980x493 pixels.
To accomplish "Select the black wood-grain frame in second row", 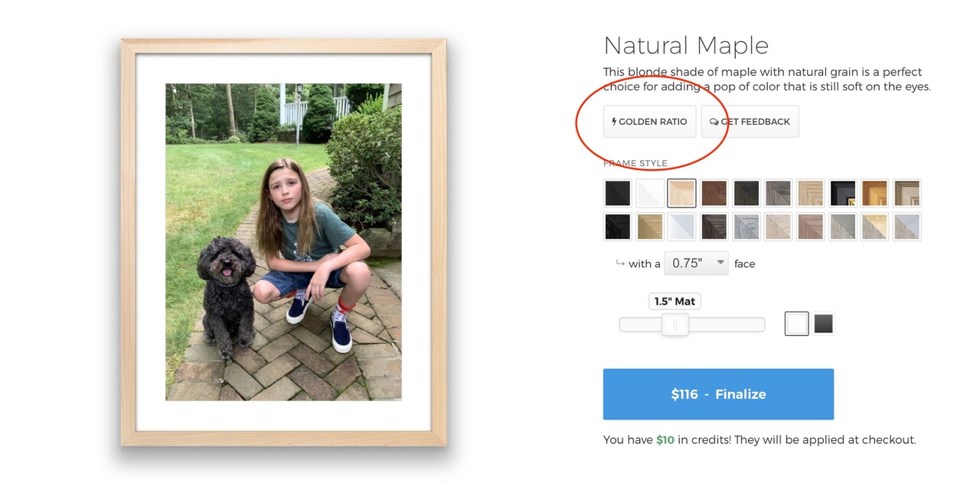I will pyautogui.click(x=617, y=227).
